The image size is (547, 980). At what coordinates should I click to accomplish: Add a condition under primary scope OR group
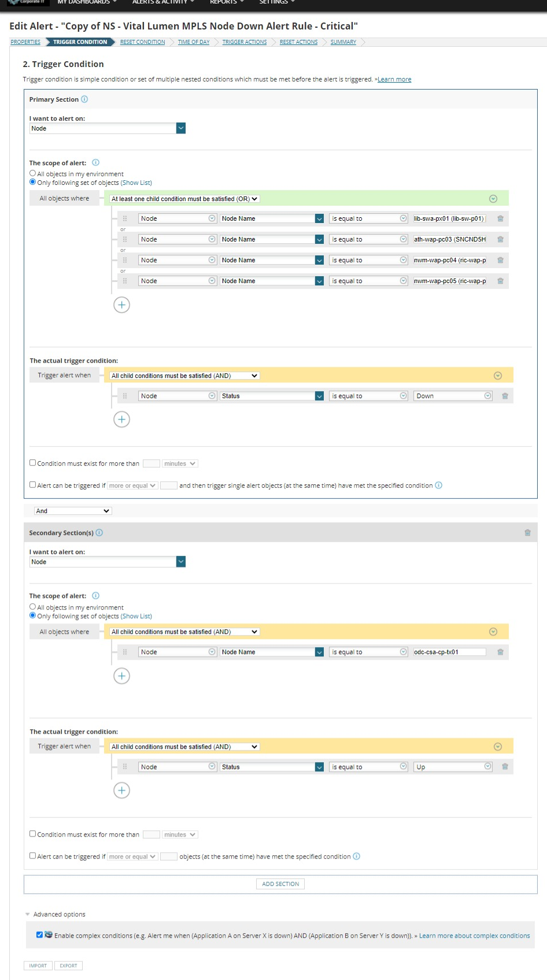click(121, 305)
